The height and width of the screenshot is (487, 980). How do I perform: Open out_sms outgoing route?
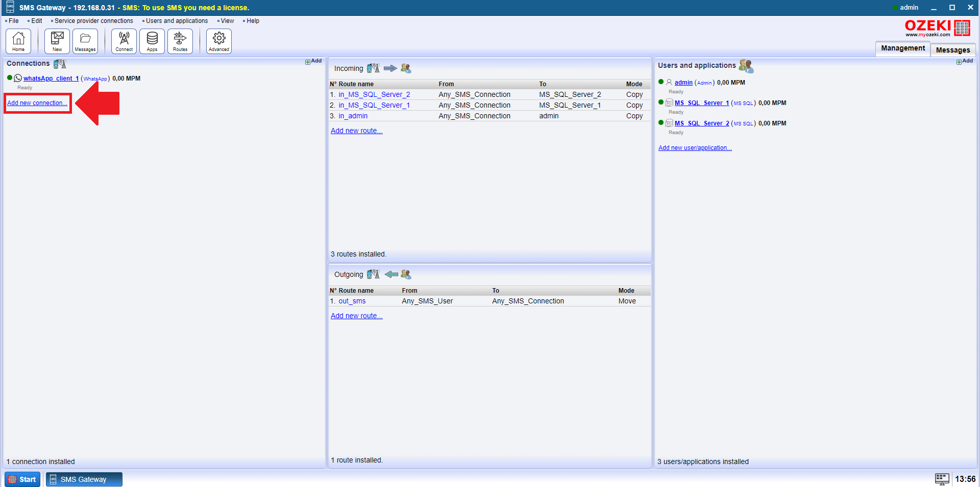352,301
